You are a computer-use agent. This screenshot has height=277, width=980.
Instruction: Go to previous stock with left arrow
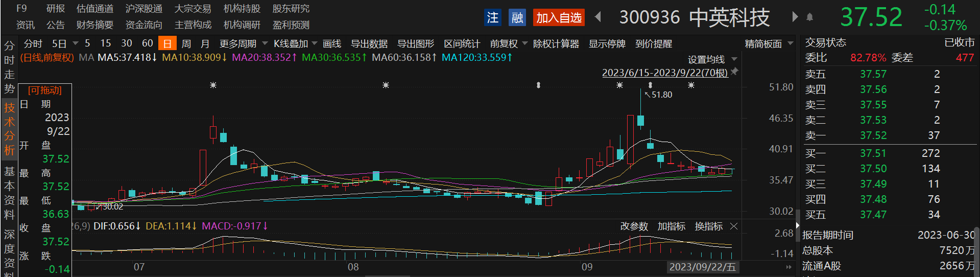[x=598, y=17]
